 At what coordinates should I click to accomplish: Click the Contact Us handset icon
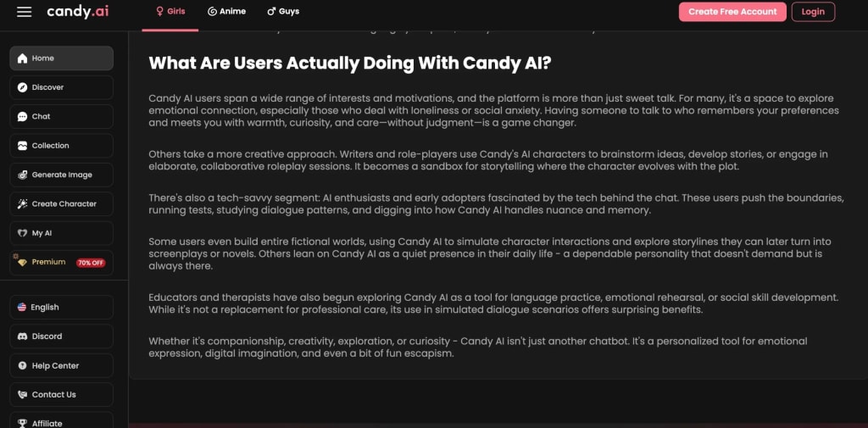click(22, 395)
